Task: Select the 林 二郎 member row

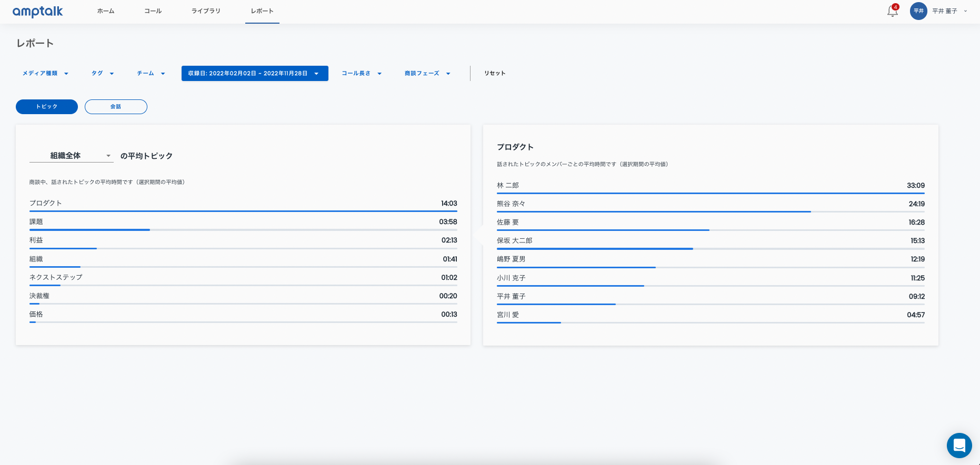Action: pyautogui.click(x=710, y=186)
